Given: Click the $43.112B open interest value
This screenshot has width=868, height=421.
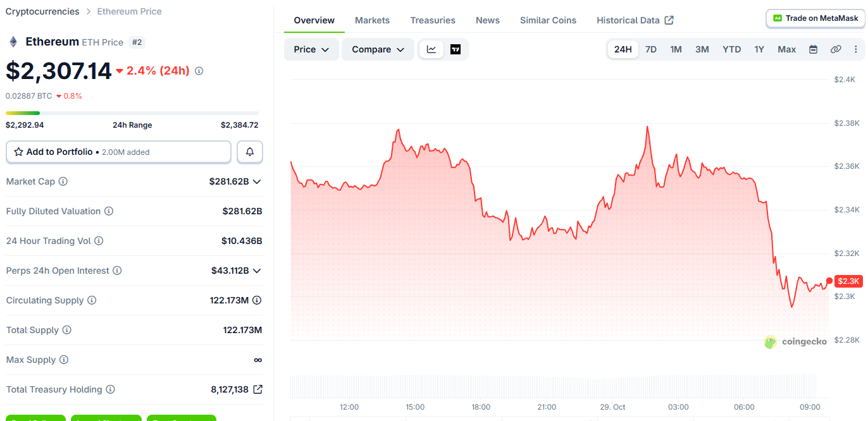Looking at the screenshot, I should (230, 271).
